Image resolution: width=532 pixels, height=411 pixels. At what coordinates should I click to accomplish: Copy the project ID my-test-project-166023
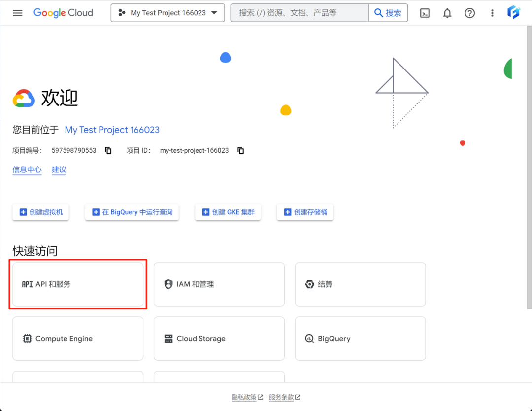click(240, 150)
